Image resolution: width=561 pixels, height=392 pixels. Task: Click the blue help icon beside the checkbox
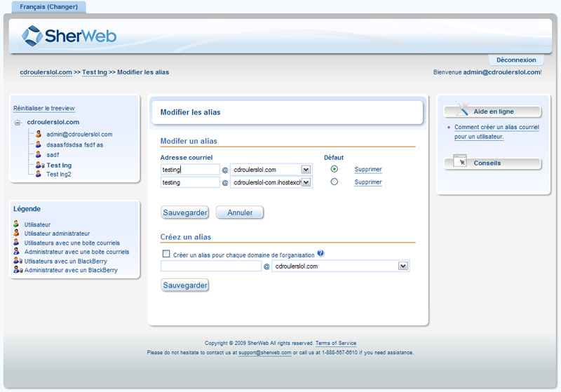pos(320,254)
